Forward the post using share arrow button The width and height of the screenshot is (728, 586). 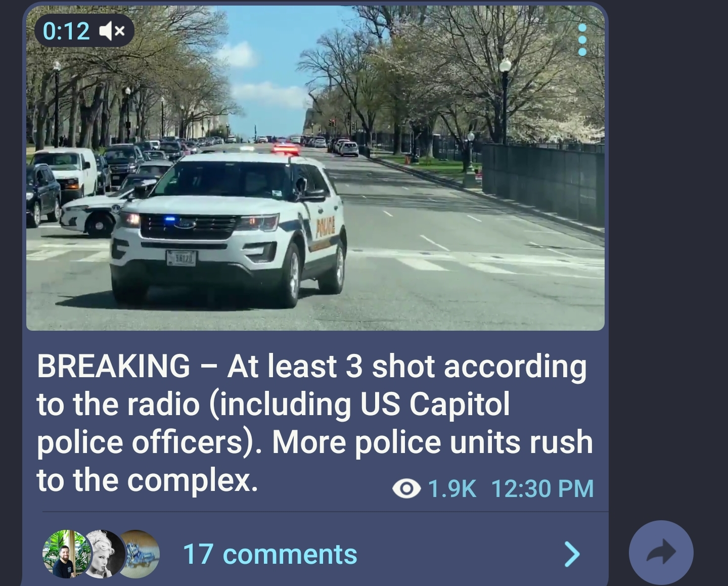(661, 553)
